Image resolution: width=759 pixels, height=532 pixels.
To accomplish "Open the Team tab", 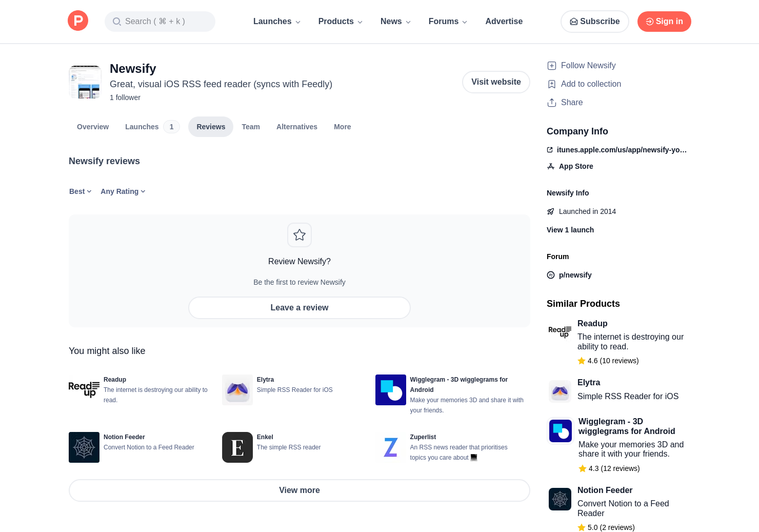I will [x=251, y=127].
